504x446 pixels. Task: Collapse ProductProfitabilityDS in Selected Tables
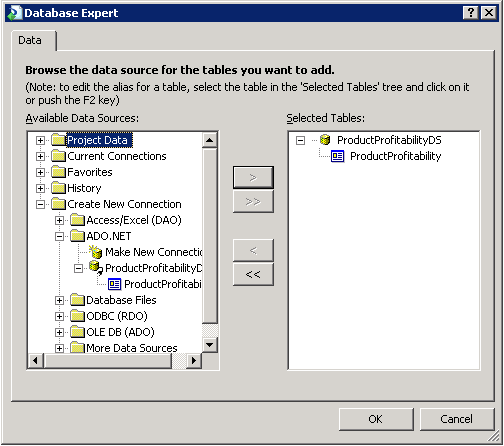(300, 140)
